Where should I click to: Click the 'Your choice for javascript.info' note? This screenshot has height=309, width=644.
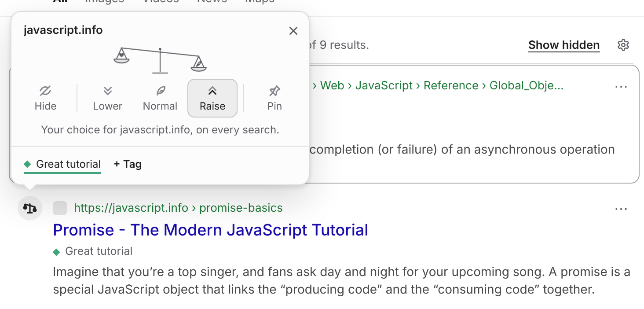tap(160, 130)
